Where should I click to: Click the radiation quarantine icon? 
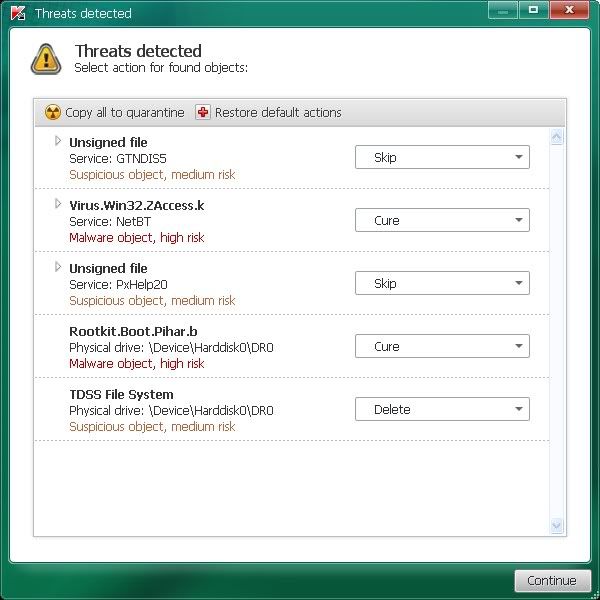(52, 112)
